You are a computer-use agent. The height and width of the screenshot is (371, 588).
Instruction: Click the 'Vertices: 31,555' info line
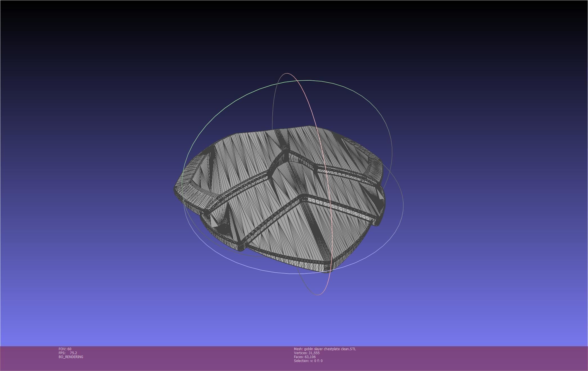pyautogui.click(x=307, y=353)
